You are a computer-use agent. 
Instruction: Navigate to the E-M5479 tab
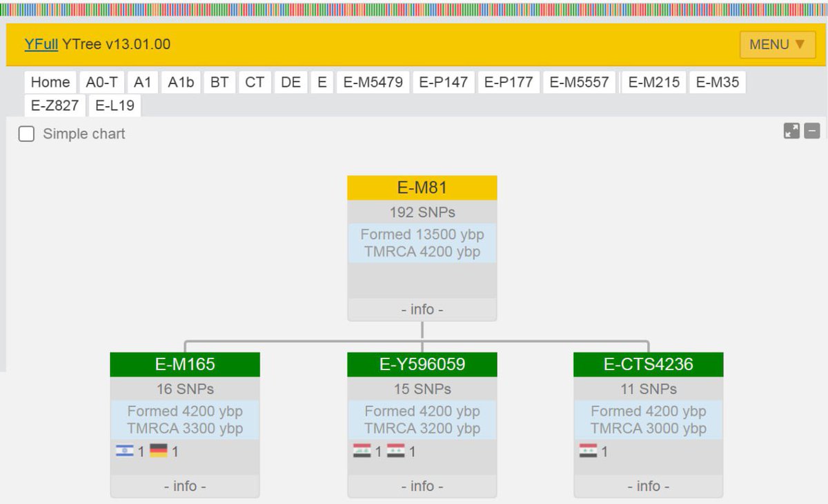[373, 82]
